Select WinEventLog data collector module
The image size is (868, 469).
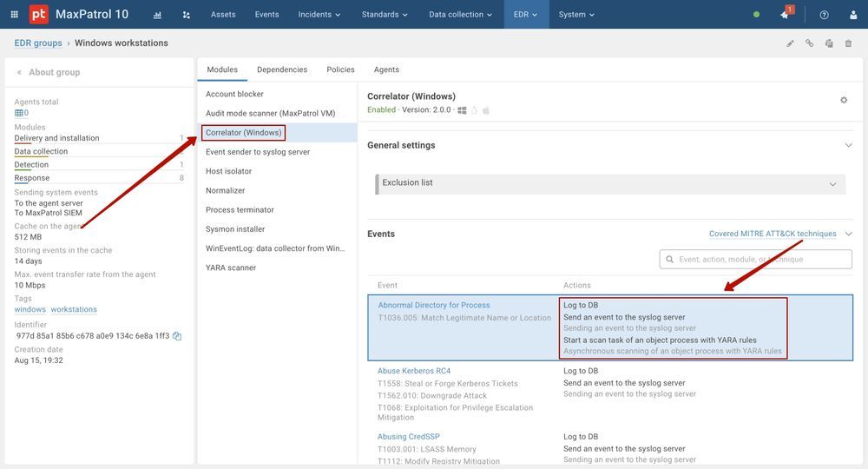278,248
